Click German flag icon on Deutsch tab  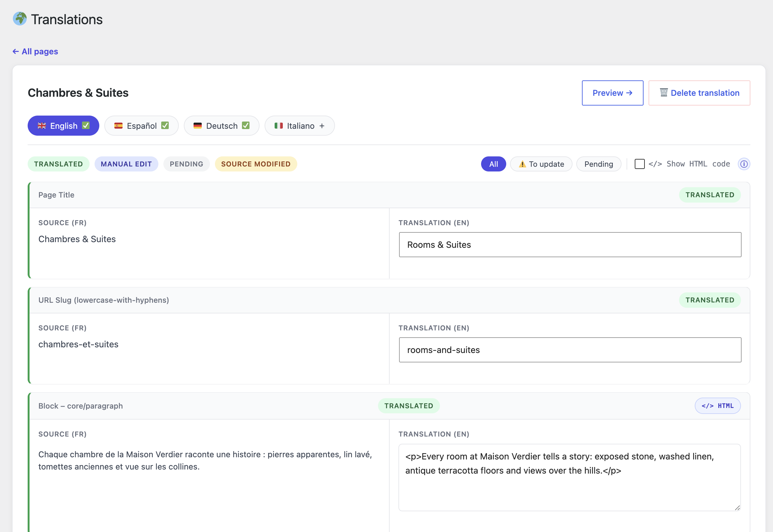[x=198, y=126]
